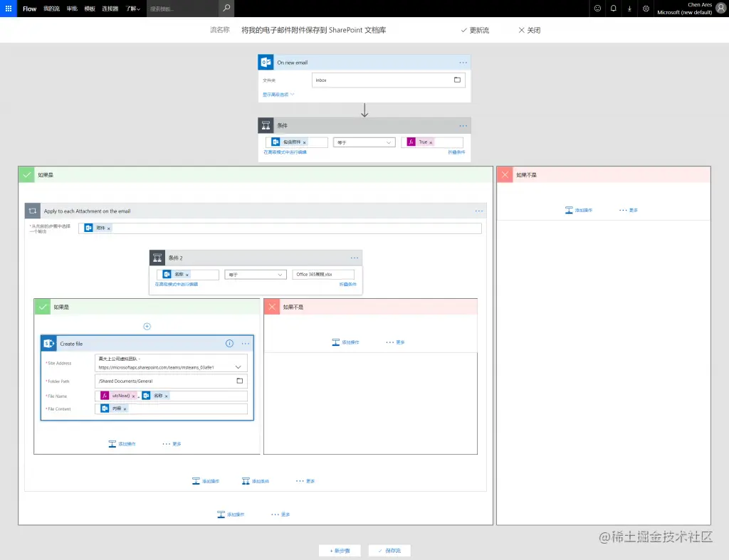Click the loop icon on Apply to each
The image size is (729, 560).
33,211
